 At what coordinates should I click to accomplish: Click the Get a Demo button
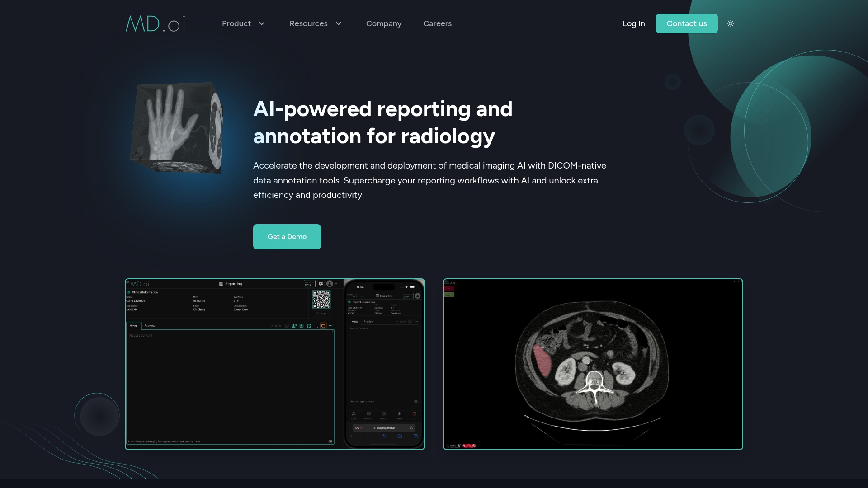[x=287, y=236]
